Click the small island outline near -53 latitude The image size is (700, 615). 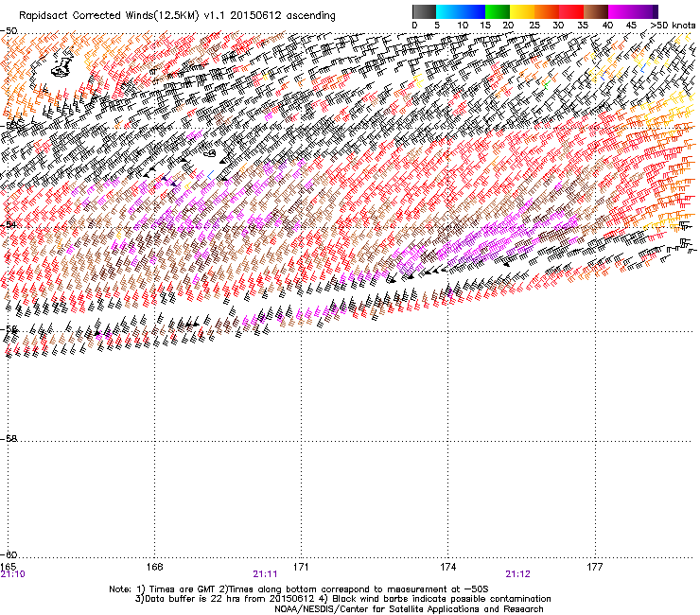coord(209,153)
